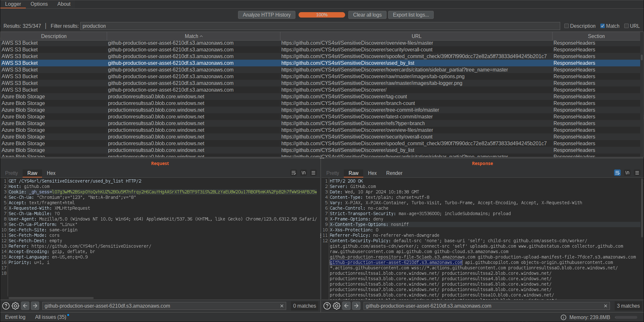Switch to the Logger tab

13,4
